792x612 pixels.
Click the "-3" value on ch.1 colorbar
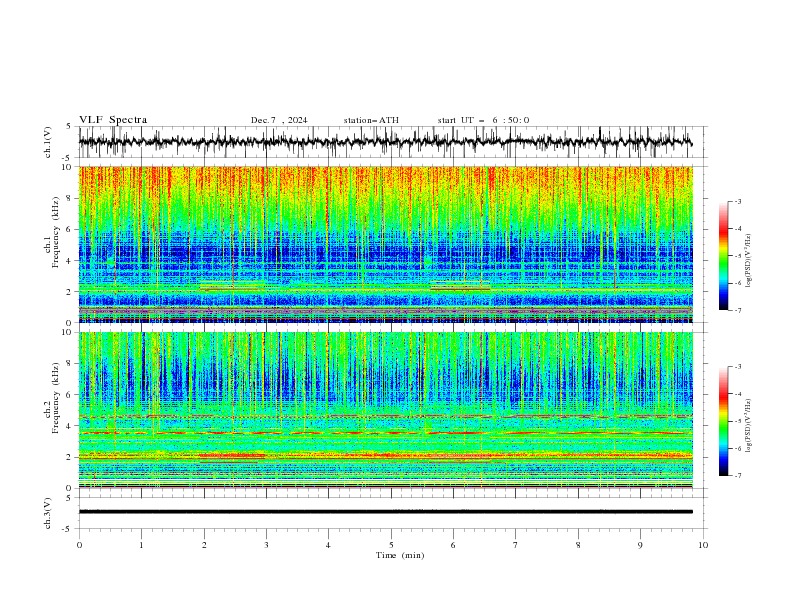pos(737,201)
